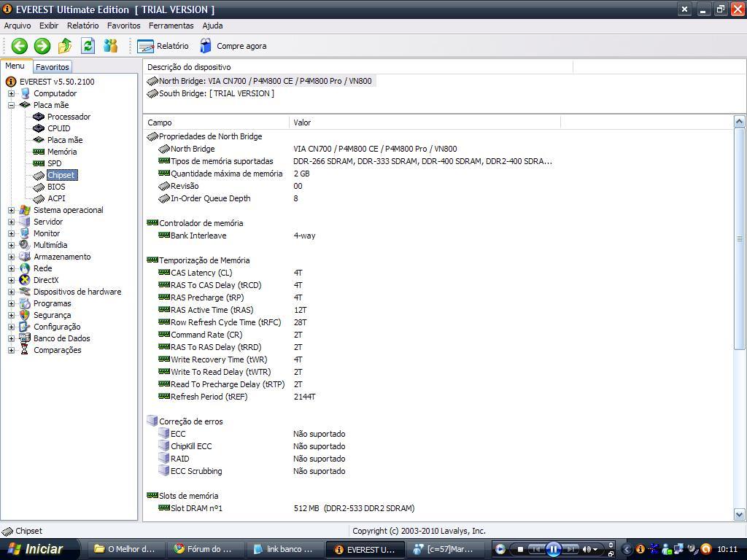Expand the Banco de Dados node

tap(12, 338)
